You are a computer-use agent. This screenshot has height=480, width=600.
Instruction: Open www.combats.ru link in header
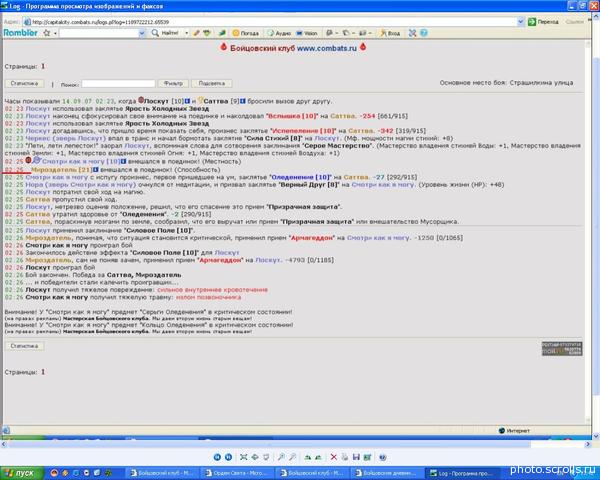pos(327,48)
